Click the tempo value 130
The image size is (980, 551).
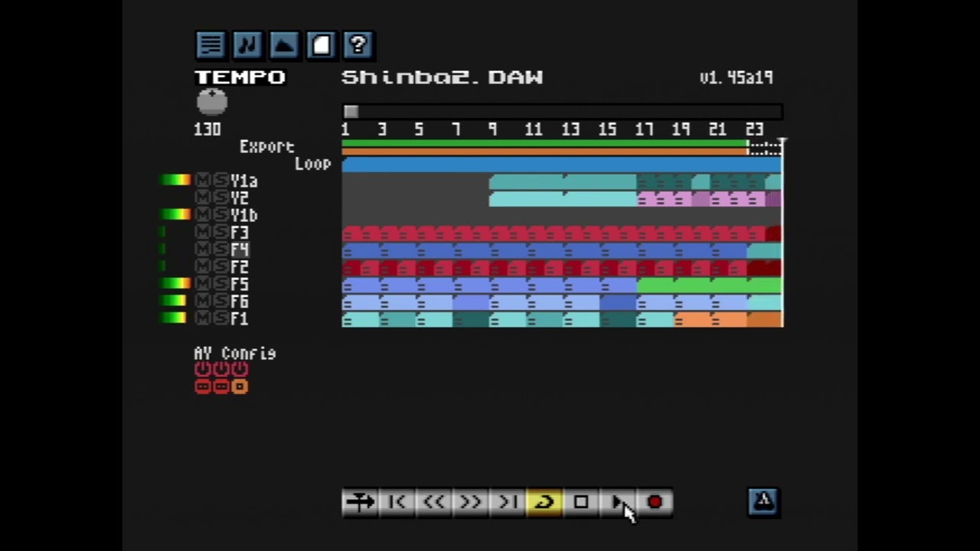click(x=207, y=129)
